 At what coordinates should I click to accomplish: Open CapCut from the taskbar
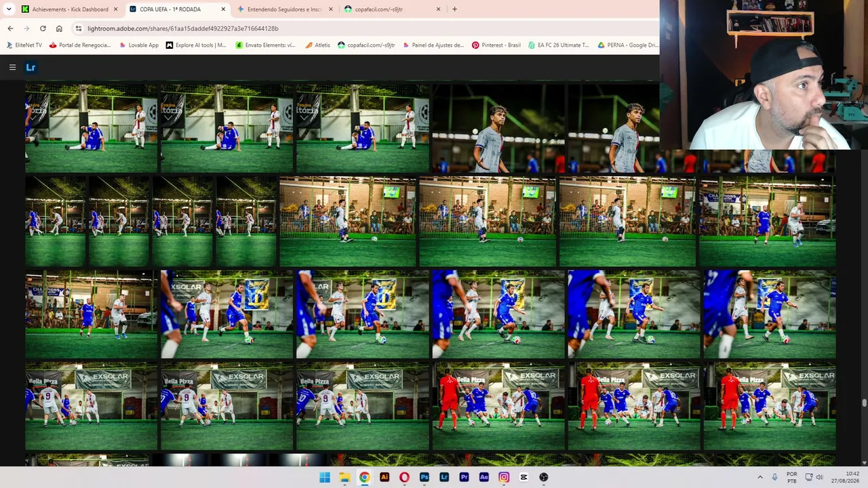524,477
